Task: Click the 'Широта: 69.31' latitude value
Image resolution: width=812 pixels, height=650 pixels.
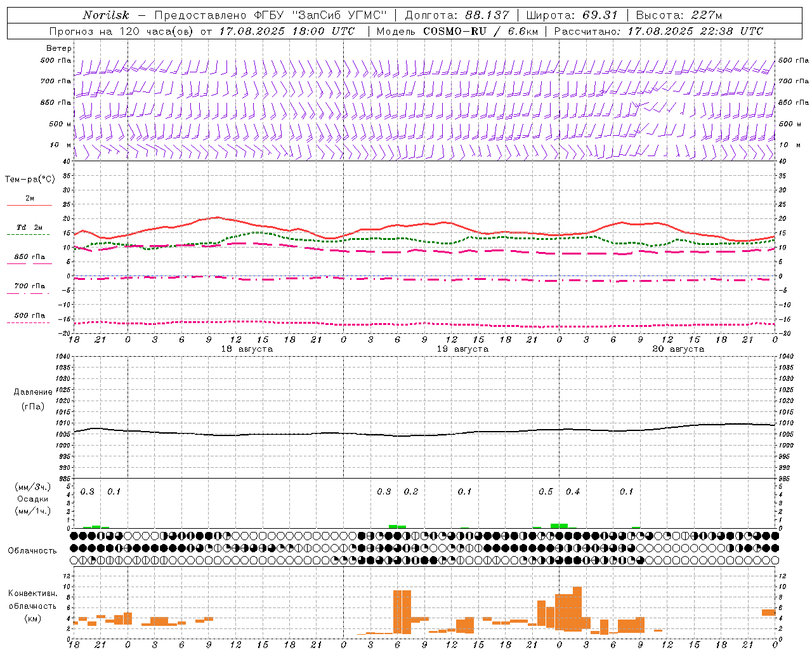Action: pos(572,15)
